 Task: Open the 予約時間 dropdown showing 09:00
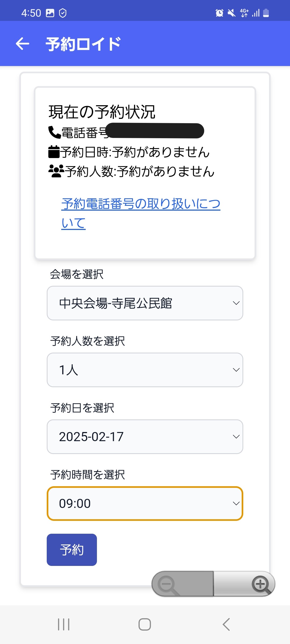click(145, 503)
